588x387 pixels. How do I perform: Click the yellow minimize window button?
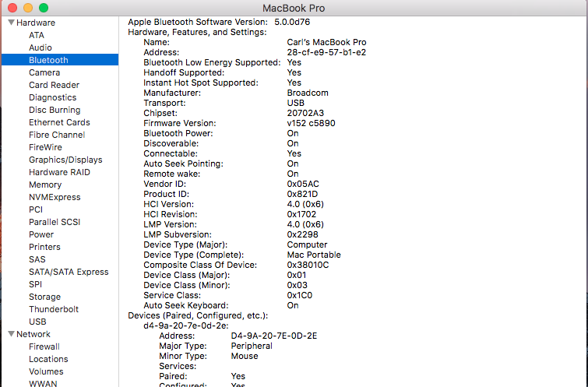pos(28,8)
